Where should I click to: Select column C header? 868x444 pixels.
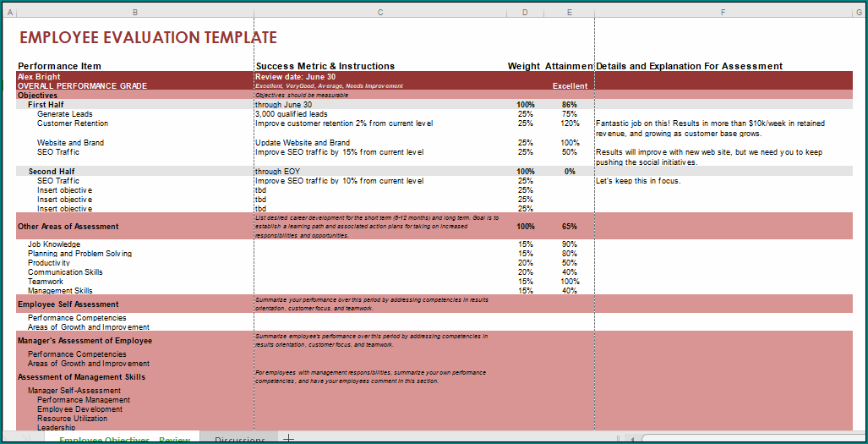click(380, 12)
